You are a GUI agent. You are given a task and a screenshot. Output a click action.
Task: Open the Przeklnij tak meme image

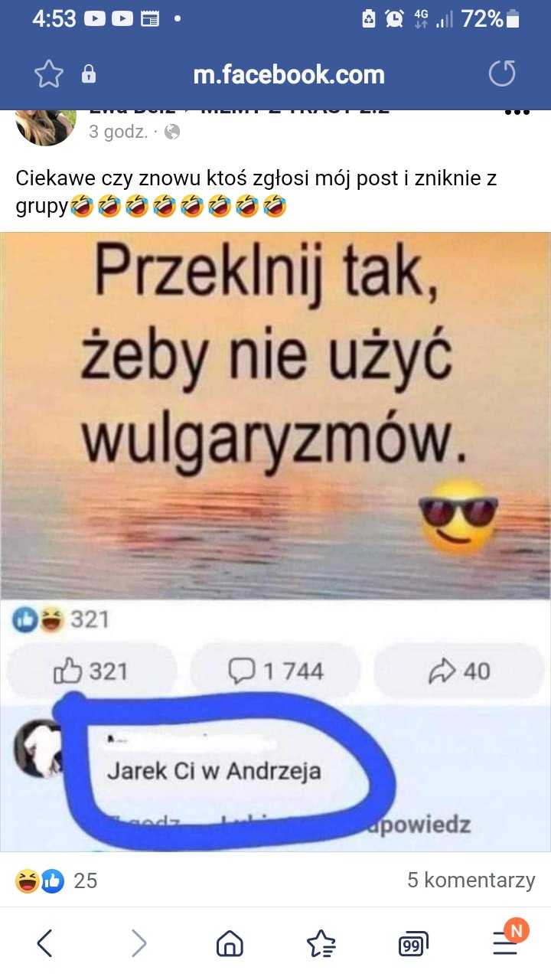(275, 542)
